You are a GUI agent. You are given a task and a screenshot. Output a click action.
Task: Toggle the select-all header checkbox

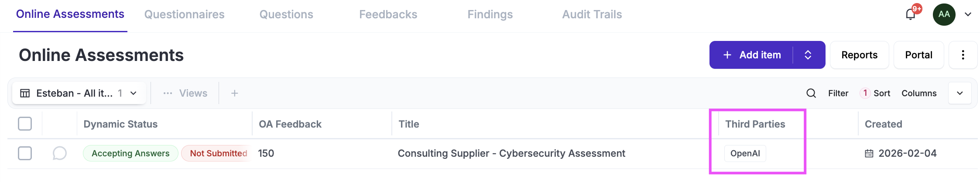tap(25, 124)
